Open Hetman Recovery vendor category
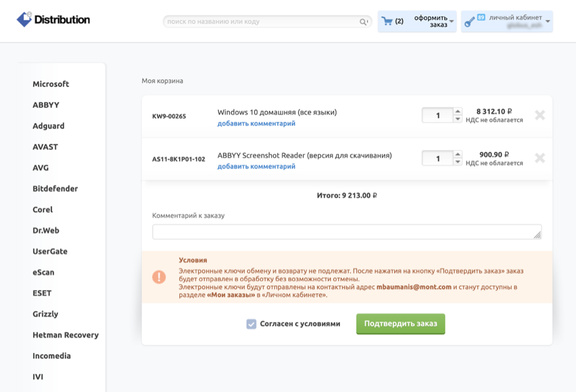The image size is (576, 392). coord(66,335)
